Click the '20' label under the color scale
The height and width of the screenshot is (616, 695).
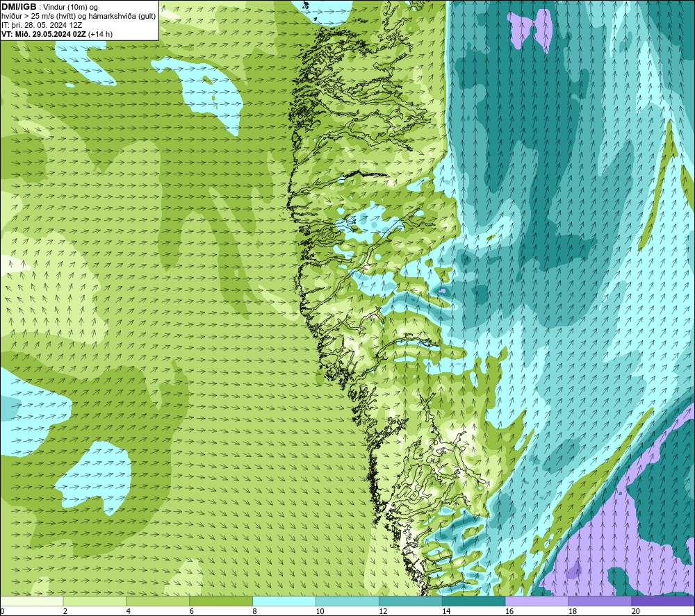pyautogui.click(x=636, y=611)
